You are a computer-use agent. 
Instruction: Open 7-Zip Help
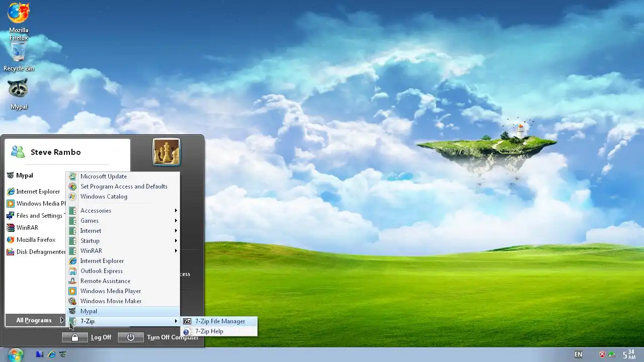tap(219, 331)
